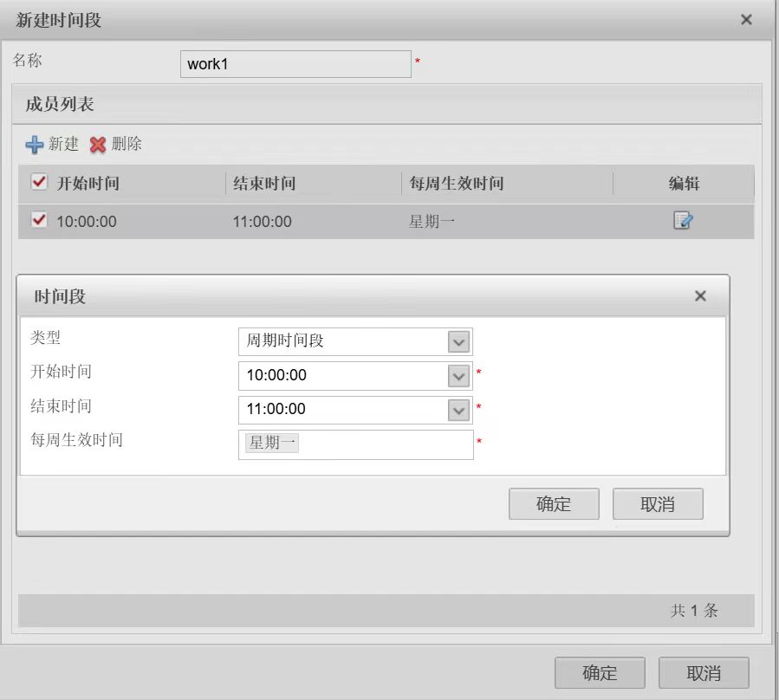
Task: Click the 编辑 column header
Action: [x=684, y=184]
